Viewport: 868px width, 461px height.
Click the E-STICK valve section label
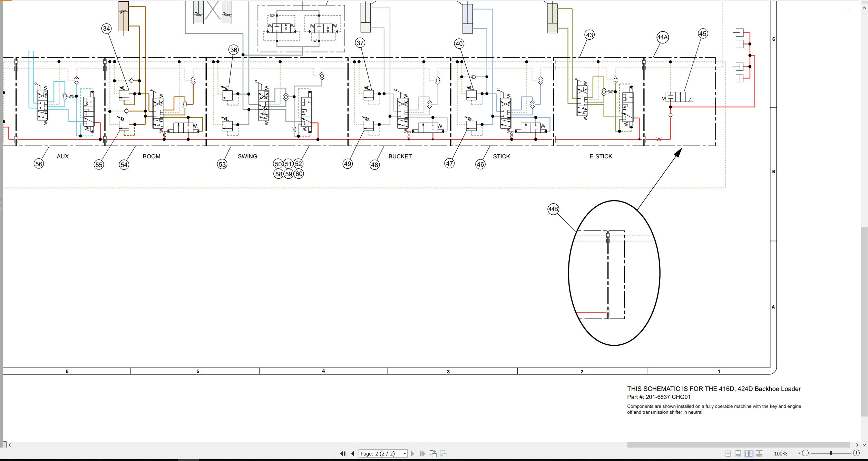tap(601, 156)
